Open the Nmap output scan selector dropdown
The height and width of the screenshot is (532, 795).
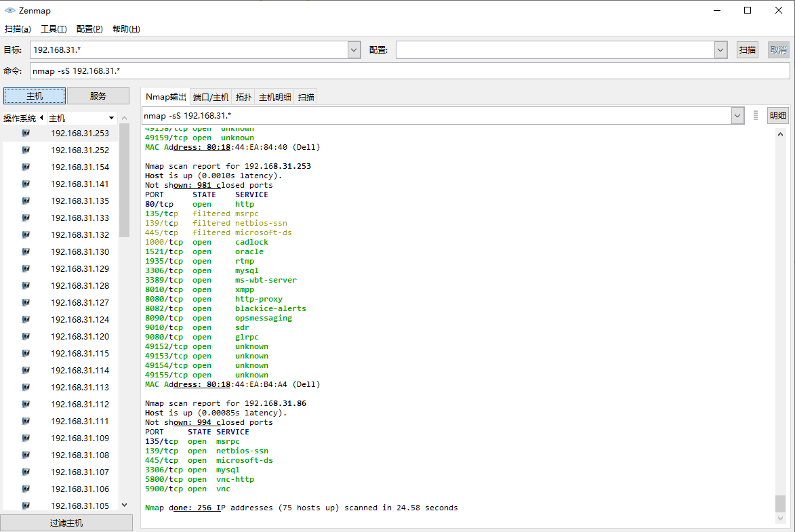[x=737, y=116]
